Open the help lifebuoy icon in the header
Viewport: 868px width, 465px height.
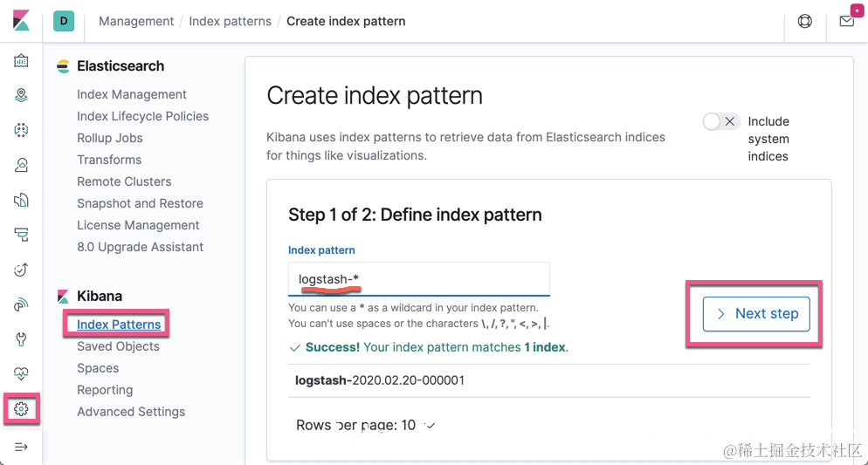(805, 21)
